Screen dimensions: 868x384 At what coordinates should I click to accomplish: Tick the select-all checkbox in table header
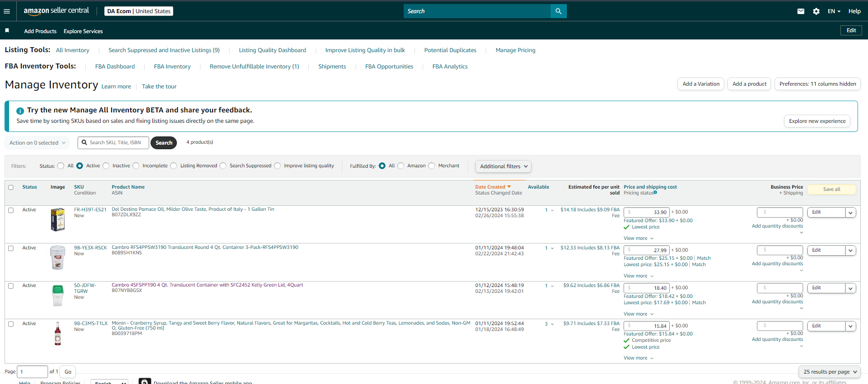tap(11, 187)
